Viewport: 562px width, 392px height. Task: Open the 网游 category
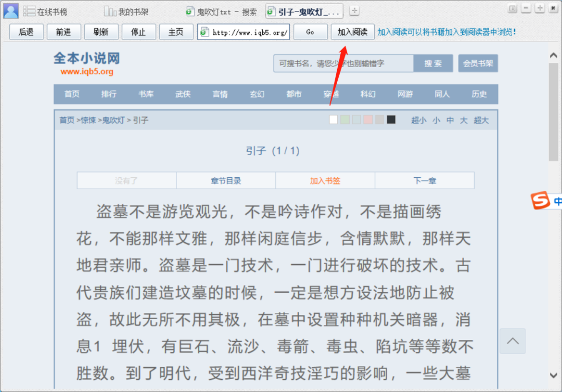coord(405,94)
